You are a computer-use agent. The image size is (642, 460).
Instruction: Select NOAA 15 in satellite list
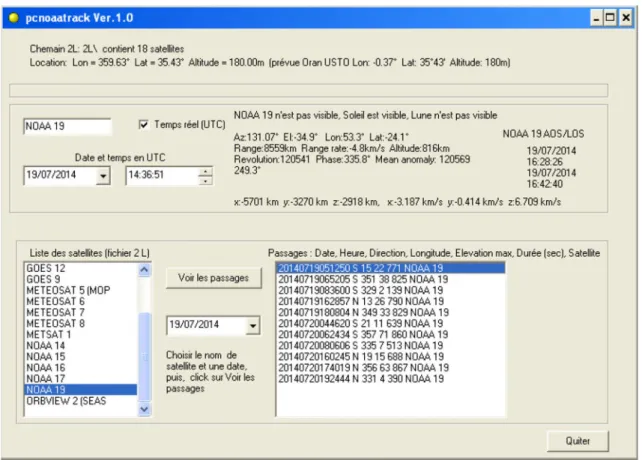pyautogui.click(x=81, y=357)
